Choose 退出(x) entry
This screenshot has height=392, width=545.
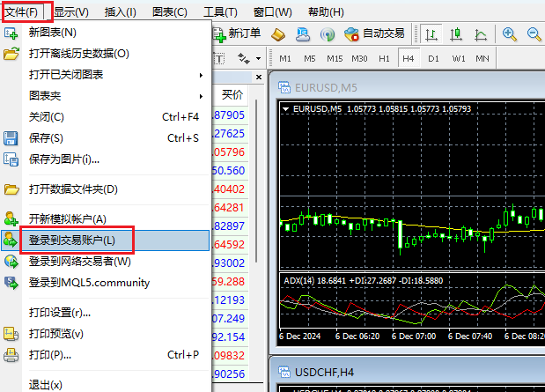click(106, 385)
